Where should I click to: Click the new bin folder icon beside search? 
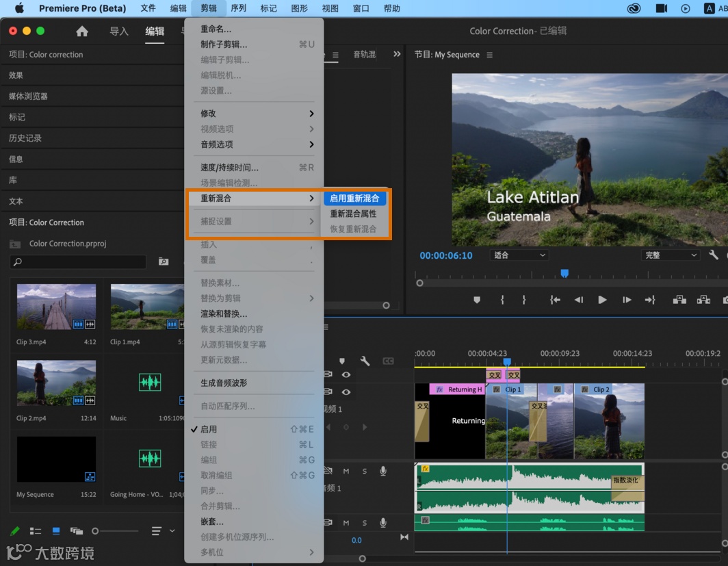(x=164, y=262)
